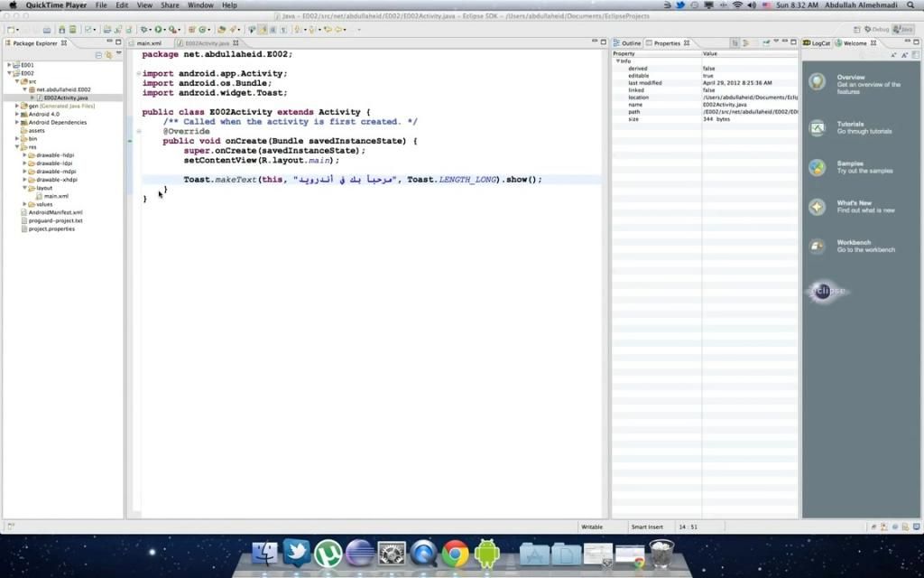Viewport: 924px width, 578px height.
Task: Click Spotlight search magnifier in menu bar
Action: click(x=911, y=5)
